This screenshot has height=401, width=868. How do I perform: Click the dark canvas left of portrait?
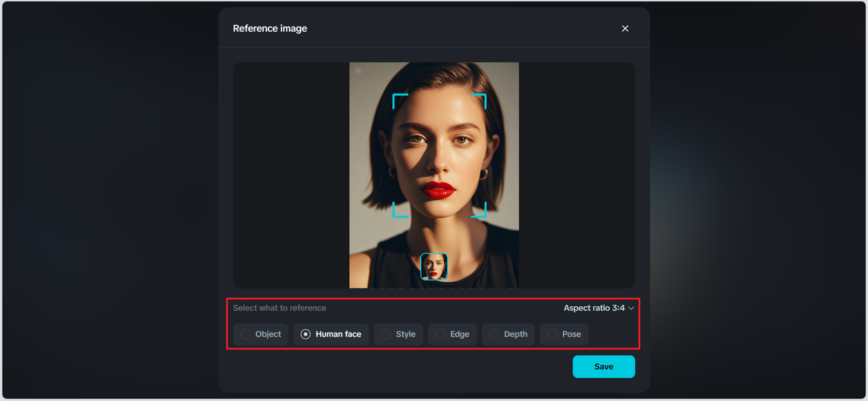click(292, 175)
